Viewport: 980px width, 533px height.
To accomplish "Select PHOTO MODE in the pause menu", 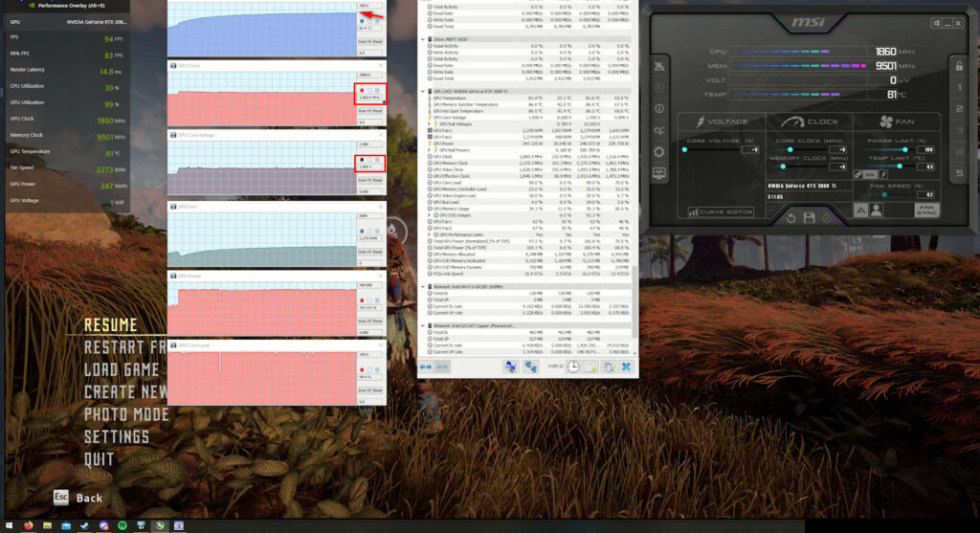I will point(126,414).
